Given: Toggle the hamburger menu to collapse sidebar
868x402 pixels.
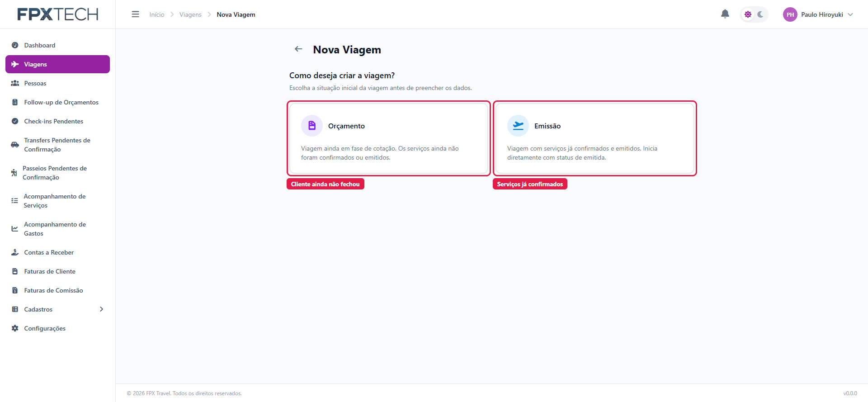Looking at the screenshot, I should 135,14.
